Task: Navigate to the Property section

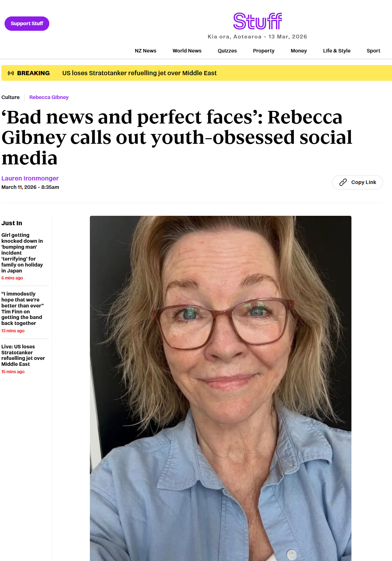Action: pyautogui.click(x=263, y=51)
